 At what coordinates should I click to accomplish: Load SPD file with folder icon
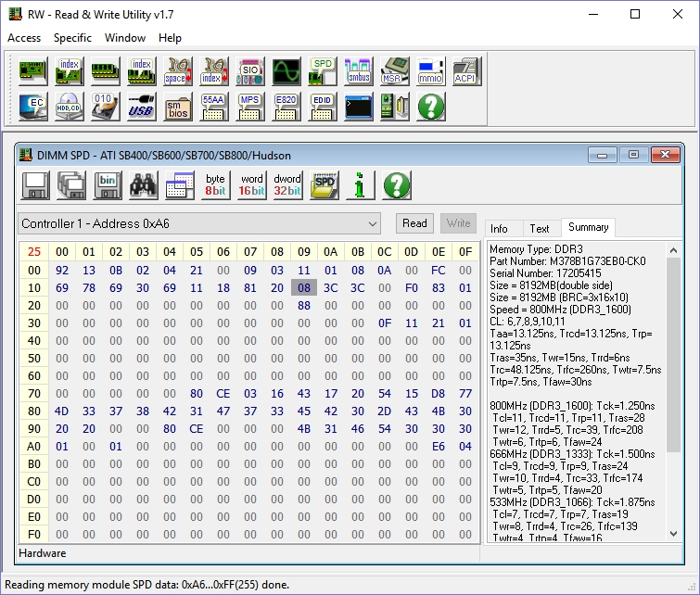[325, 185]
